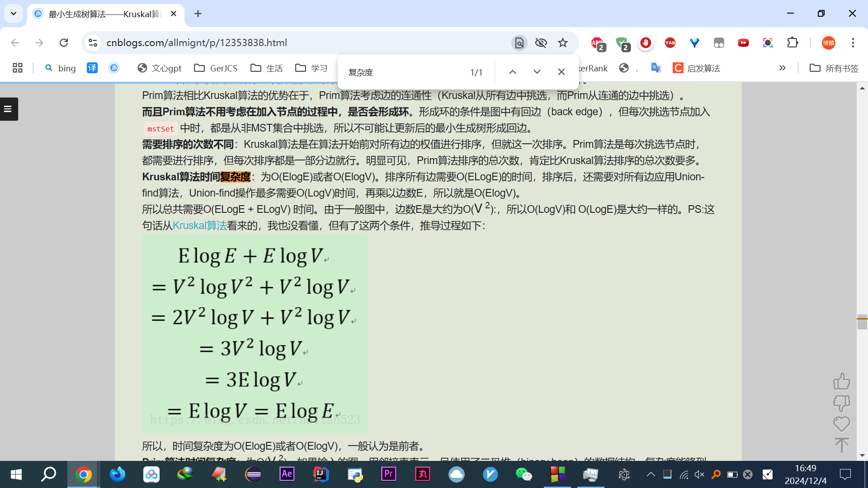Click the thumbs-down dislike icon
The height and width of the screenshot is (488, 868).
(x=841, y=403)
